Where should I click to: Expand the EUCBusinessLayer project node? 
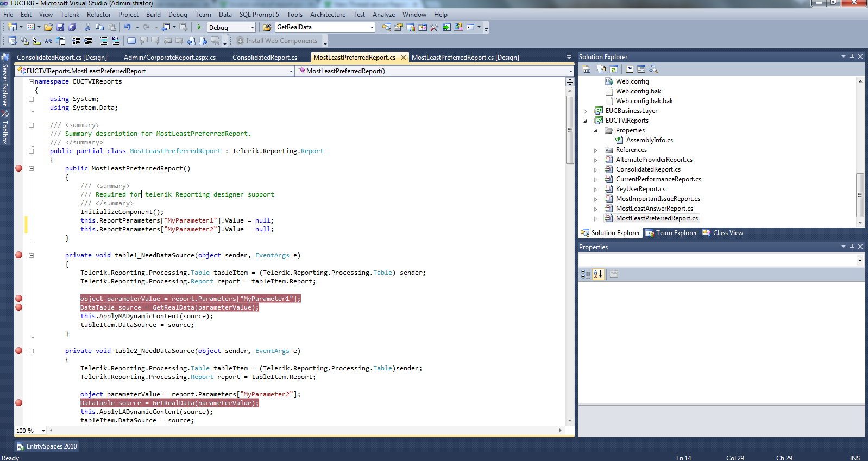click(x=586, y=111)
